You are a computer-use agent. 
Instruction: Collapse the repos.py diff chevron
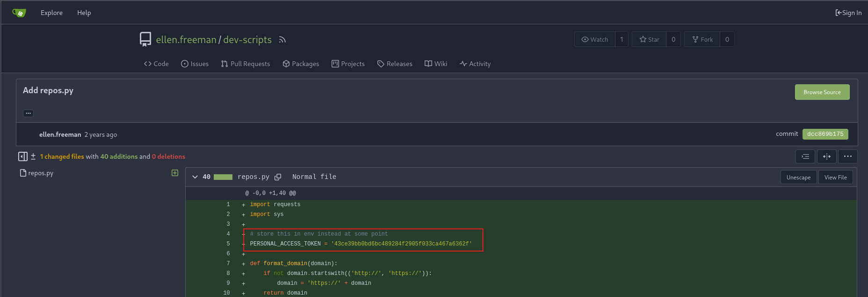coord(195,177)
